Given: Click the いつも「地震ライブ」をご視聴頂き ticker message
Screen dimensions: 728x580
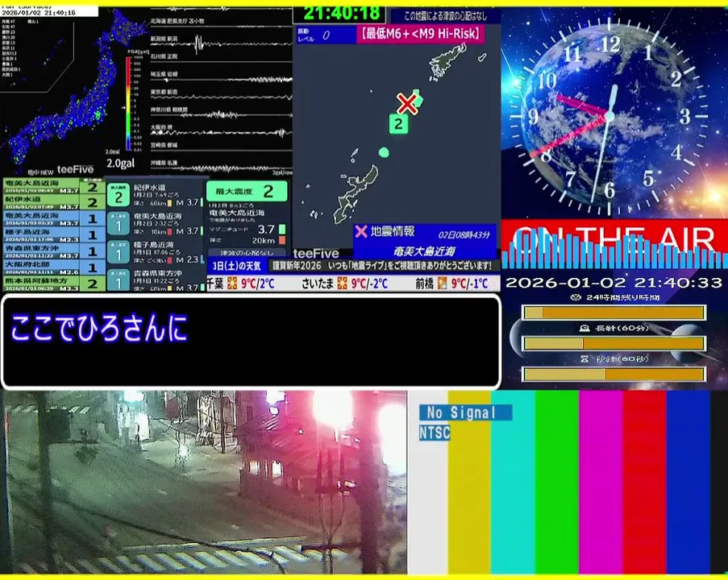Looking at the screenshot, I should pos(410,266).
